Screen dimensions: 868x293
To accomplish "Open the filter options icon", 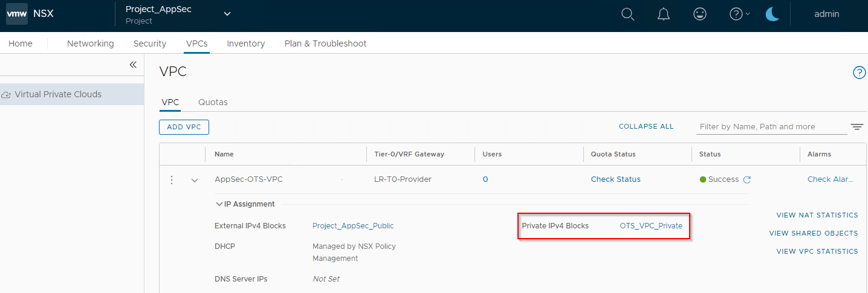I will tap(857, 127).
